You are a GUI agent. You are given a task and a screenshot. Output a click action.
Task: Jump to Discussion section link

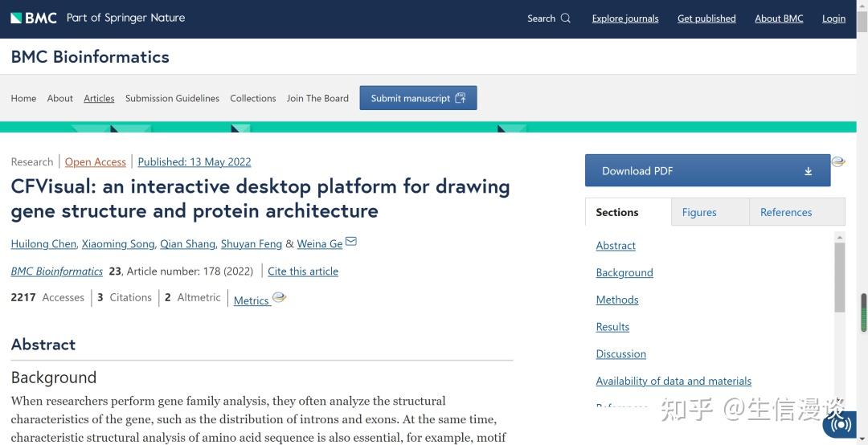click(621, 354)
